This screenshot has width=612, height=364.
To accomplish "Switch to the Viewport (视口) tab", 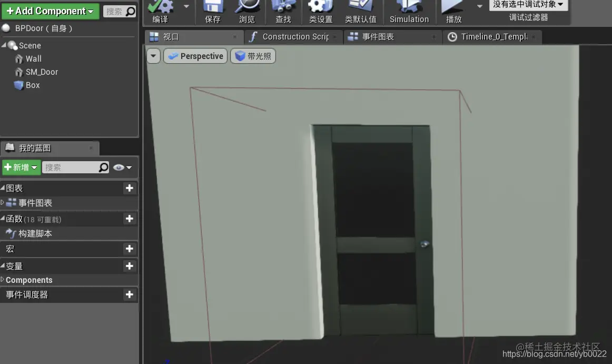I will tap(194, 37).
